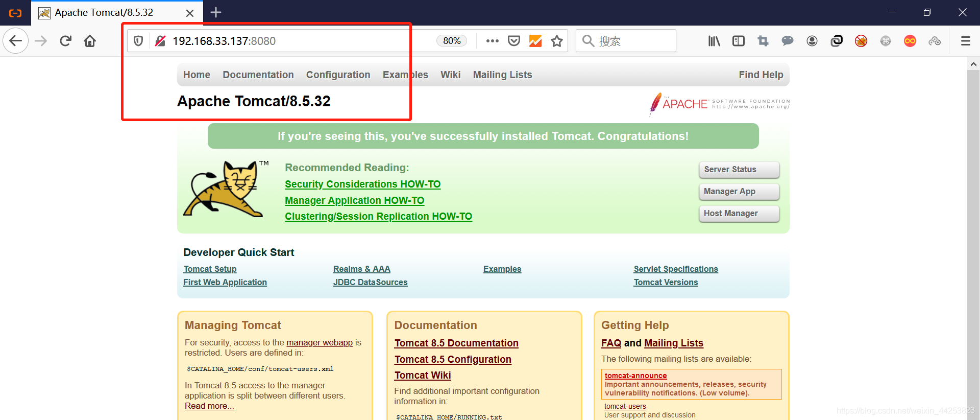Open the browser home page

[x=90, y=41]
